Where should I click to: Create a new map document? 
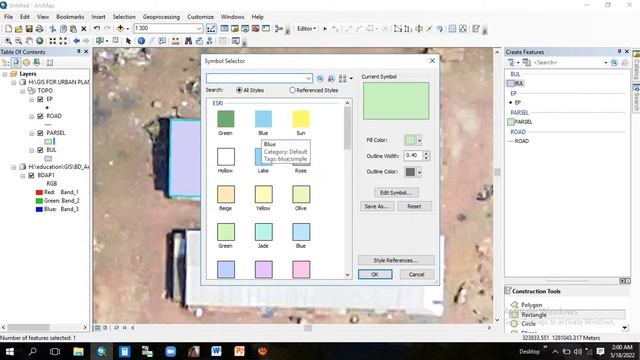click(x=8, y=29)
